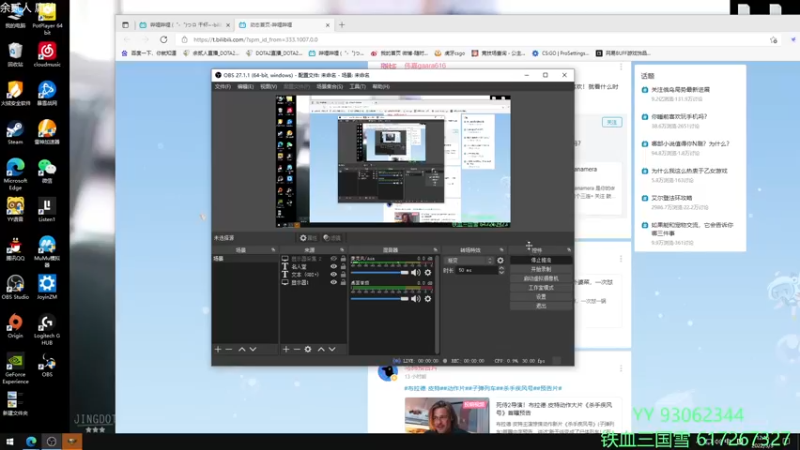The width and height of the screenshot is (800, 450).
Task: Move the source down in the list
Action: tap(332, 349)
